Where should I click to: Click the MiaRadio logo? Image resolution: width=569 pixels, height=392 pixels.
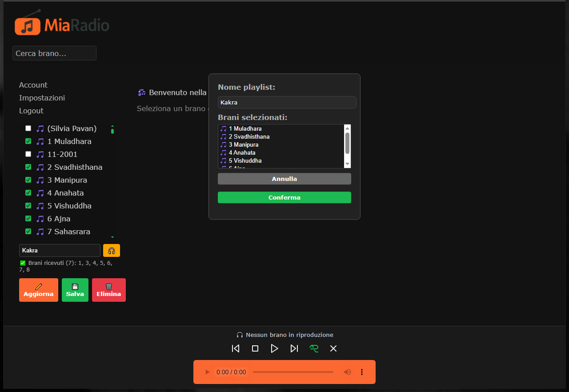tap(62, 23)
